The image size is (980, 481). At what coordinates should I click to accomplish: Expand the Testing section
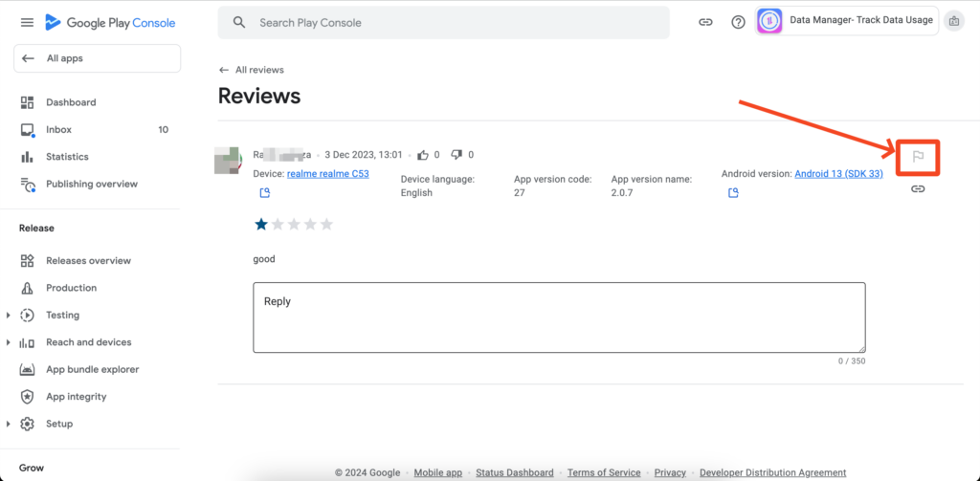[x=9, y=315]
